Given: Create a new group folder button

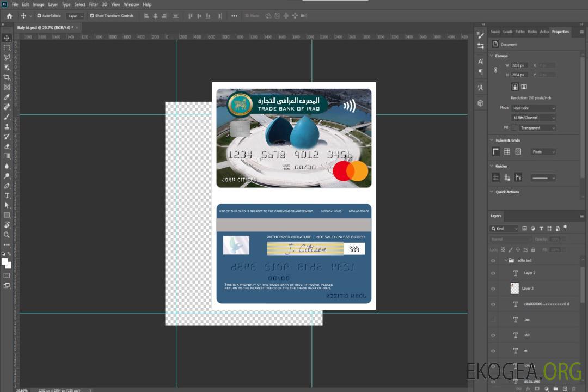Looking at the screenshot, I should coord(556,389).
